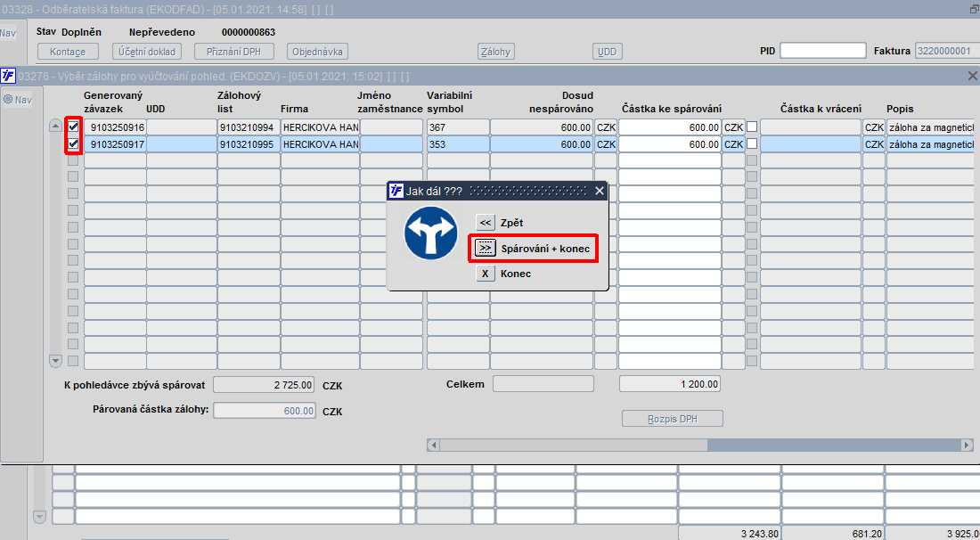Click the Přiznání DPH button
The height and width of the screenshot is (540, 980).
[x=233, y=52]
